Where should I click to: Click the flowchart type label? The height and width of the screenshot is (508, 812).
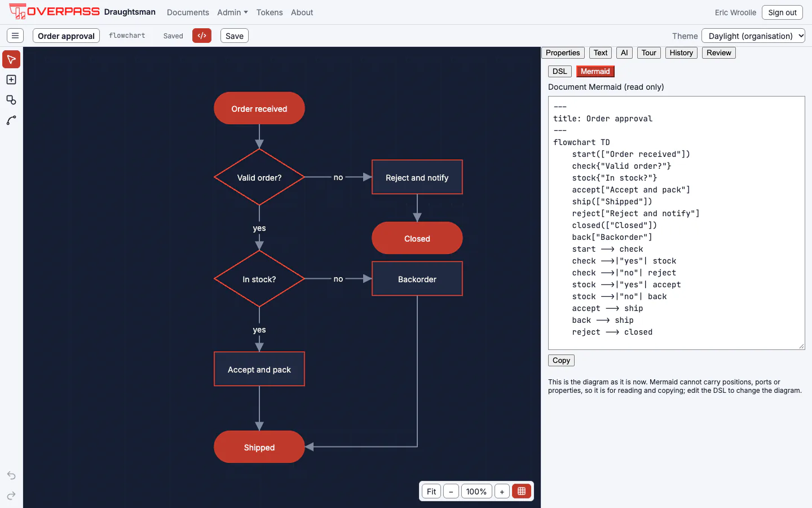coord(127,36)
